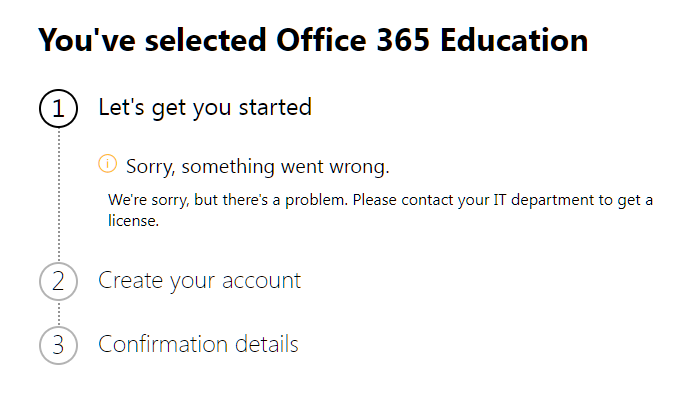Screen dimensions: 695x397
Task: Open the "Create your account" step
Action: pyautogui.click(x=199, y=281)
